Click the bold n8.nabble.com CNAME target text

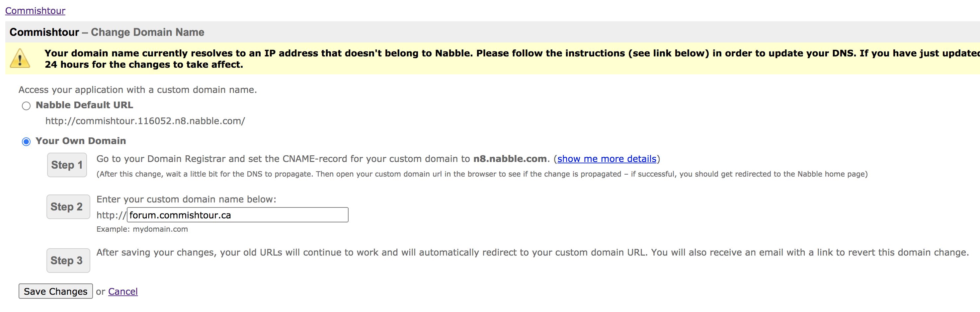[509, 159]
